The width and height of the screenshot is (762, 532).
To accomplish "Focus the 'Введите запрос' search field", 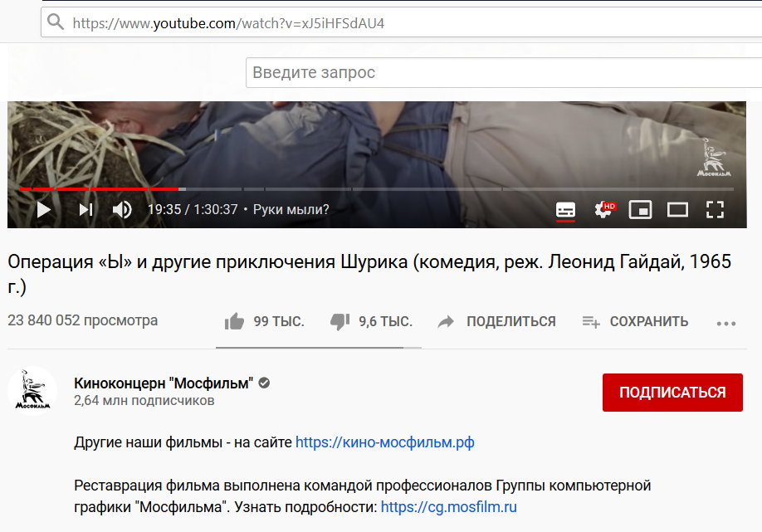I will [504, 72].
